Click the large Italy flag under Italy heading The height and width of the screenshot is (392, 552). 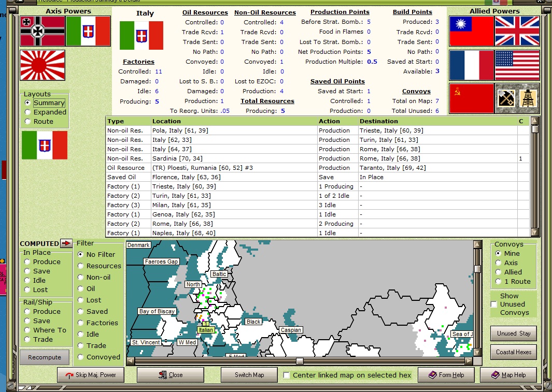[141, 36]
